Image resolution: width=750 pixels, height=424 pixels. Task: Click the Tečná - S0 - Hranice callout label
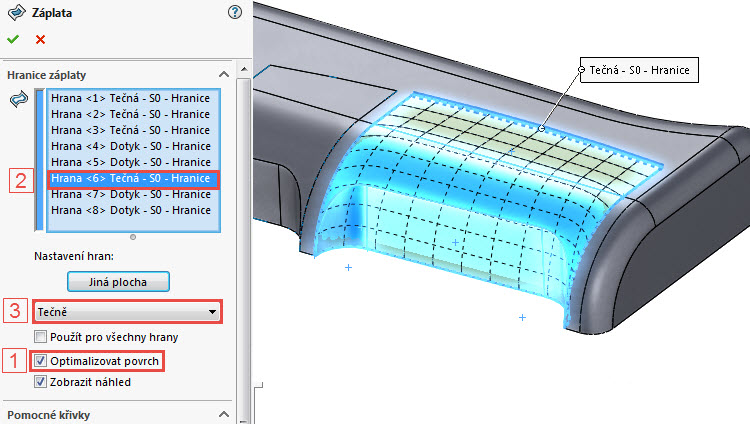click(x=639, y=70)
